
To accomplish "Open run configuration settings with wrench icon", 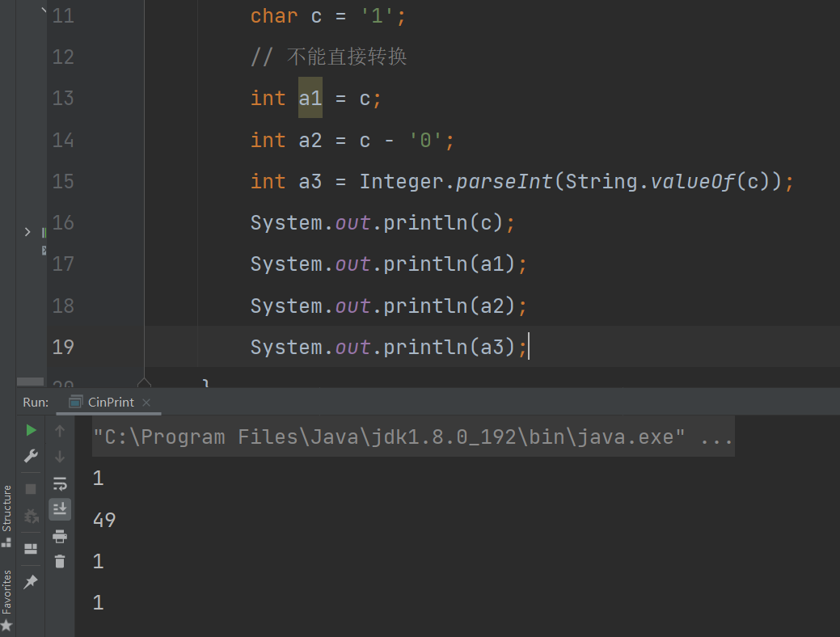I will coord(31,456).
